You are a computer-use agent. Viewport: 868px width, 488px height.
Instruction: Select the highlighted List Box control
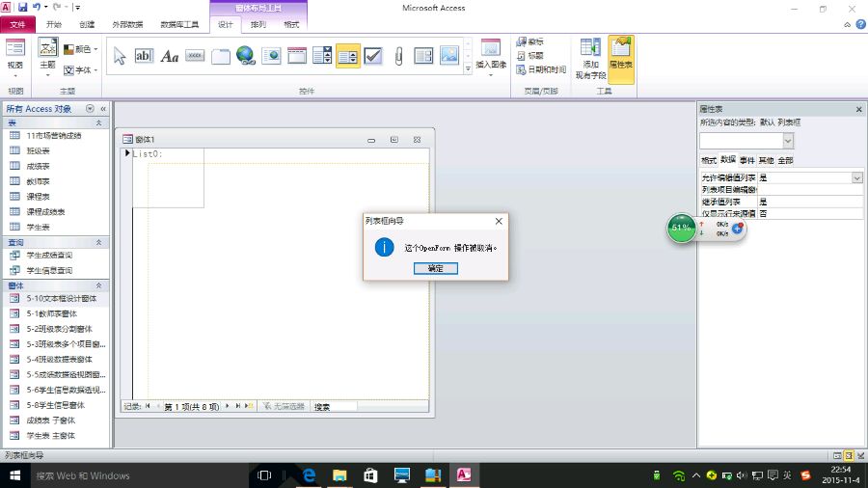point(347,56)
